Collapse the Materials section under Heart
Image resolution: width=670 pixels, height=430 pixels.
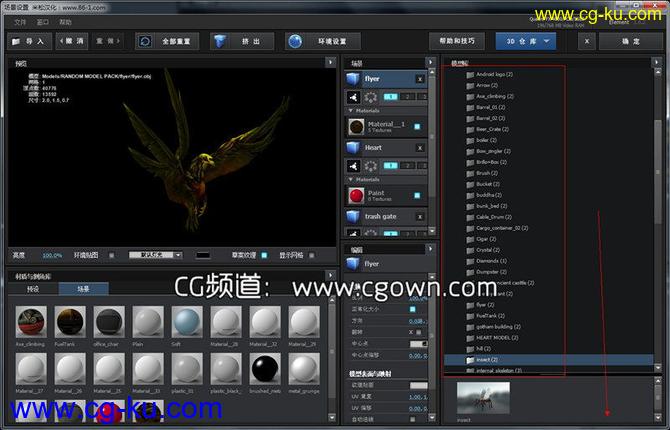[351, 180]
